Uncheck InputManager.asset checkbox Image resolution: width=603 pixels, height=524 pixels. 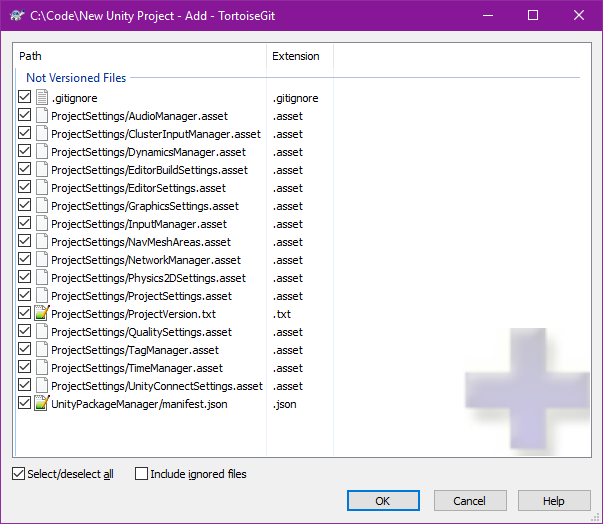point(24,223)
